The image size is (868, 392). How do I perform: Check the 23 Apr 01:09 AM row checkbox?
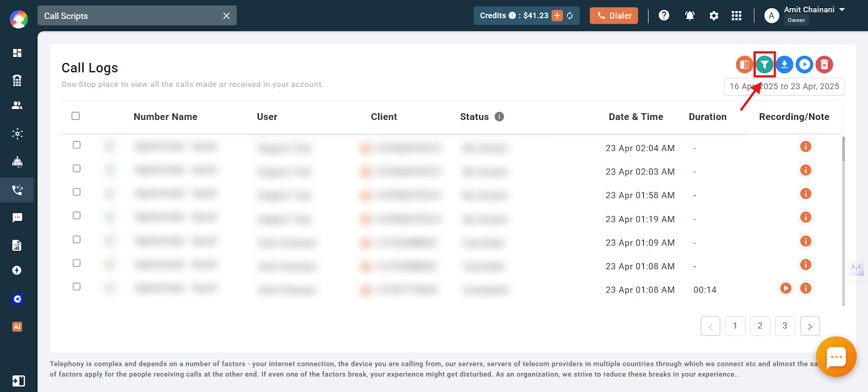[76, 239]
